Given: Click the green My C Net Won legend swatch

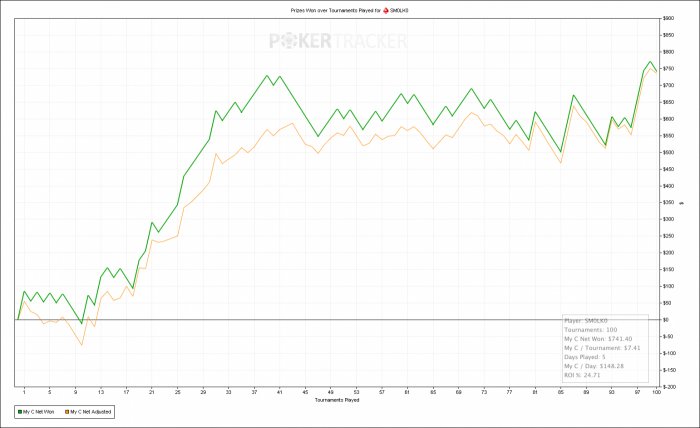Looking at the screenshot, I should click(x=20, y=412).
